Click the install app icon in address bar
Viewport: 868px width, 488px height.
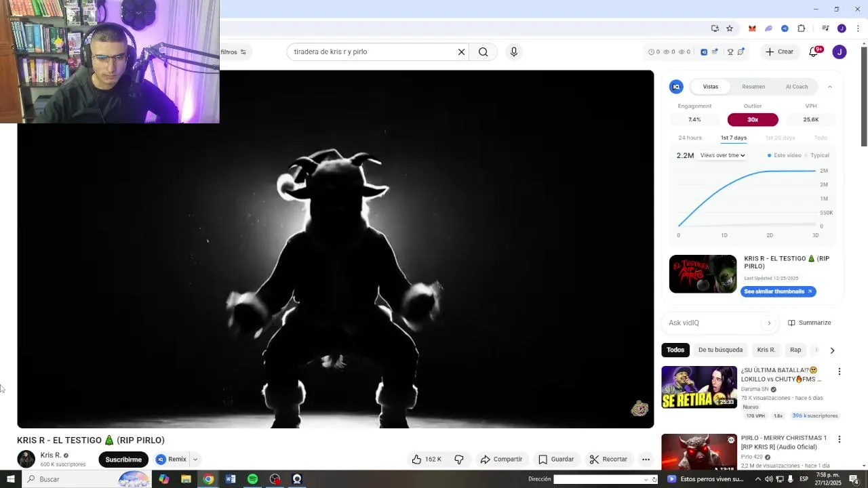[x=715, y=28]
